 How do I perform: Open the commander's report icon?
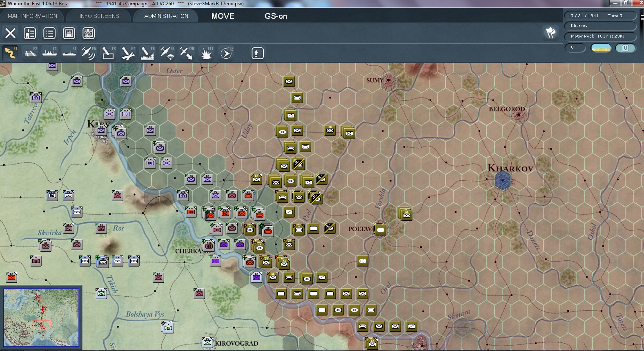[x=30, y=33]
